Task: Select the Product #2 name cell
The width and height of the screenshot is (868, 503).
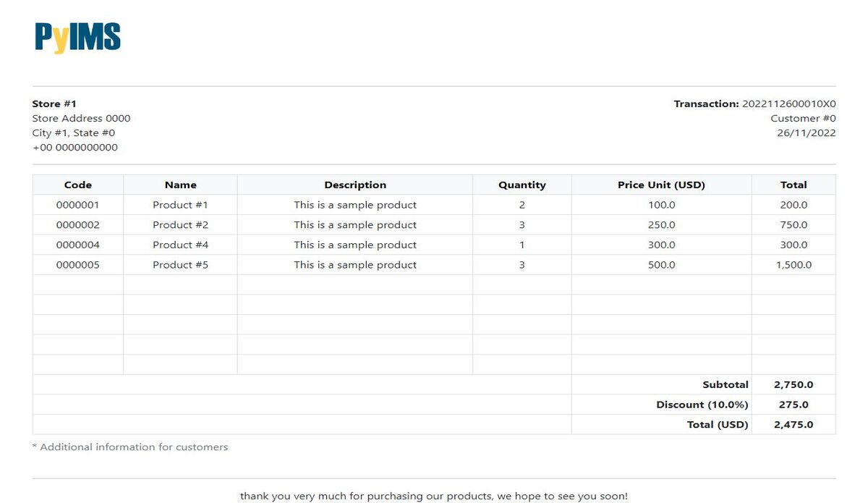Action: coord(180,225)
